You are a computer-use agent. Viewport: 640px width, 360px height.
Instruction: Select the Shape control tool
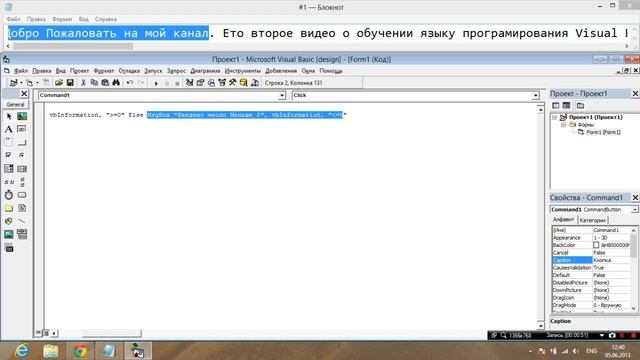(9, 221)
